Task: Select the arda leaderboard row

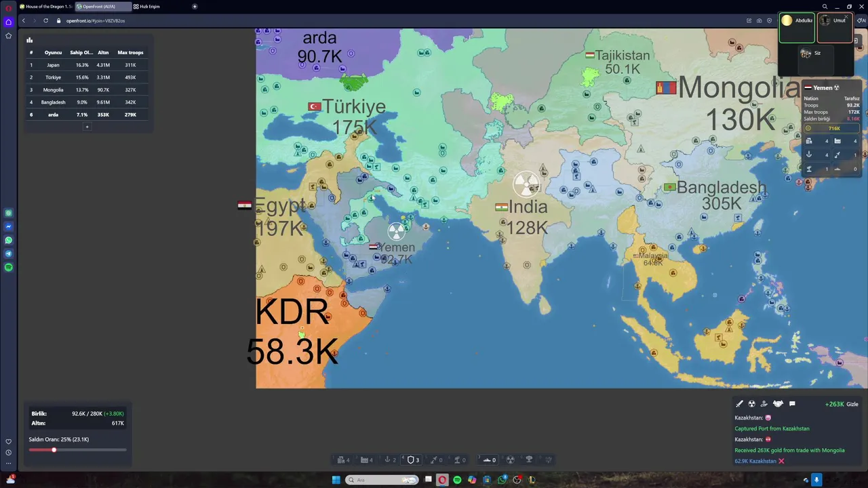Action: coord(87,115)
